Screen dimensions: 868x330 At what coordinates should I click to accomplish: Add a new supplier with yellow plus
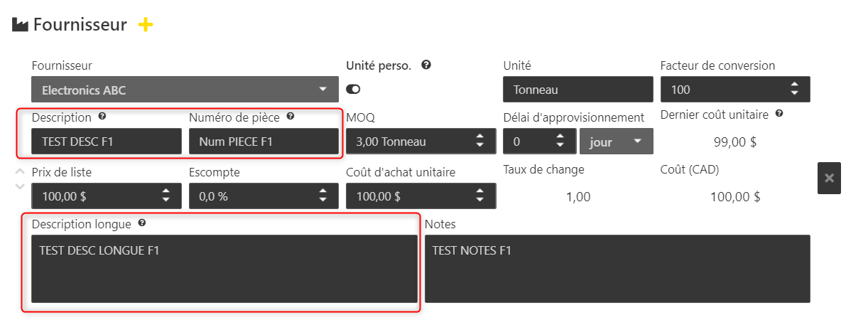[x=145, y=25]
